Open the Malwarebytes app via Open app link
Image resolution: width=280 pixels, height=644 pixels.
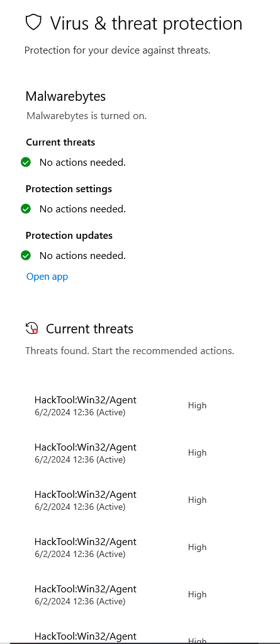[47, 277]
